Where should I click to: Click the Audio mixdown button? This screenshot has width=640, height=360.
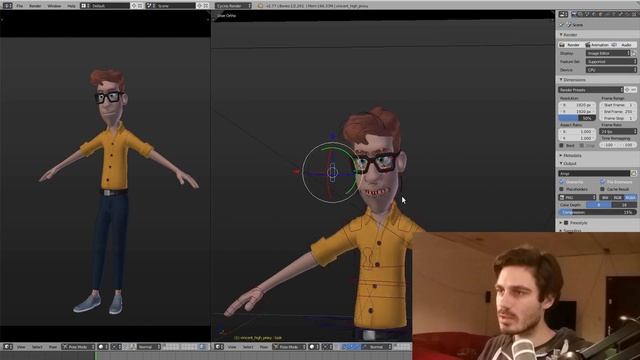click(624, 44)
